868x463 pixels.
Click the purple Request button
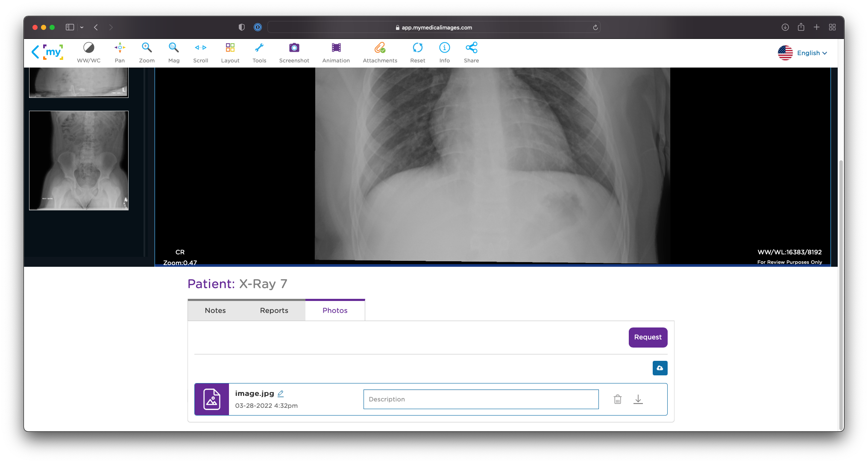(x=648, y=337)
